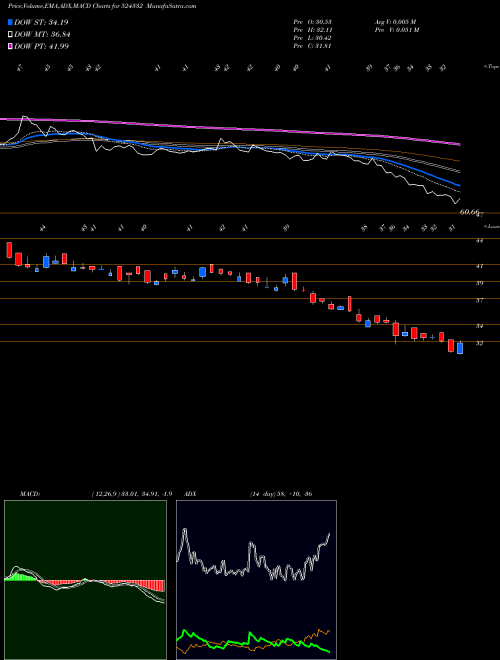Click the 'Pre V: 0.051 M' volume text
The image size is (500, 660).
coord(398,30)
